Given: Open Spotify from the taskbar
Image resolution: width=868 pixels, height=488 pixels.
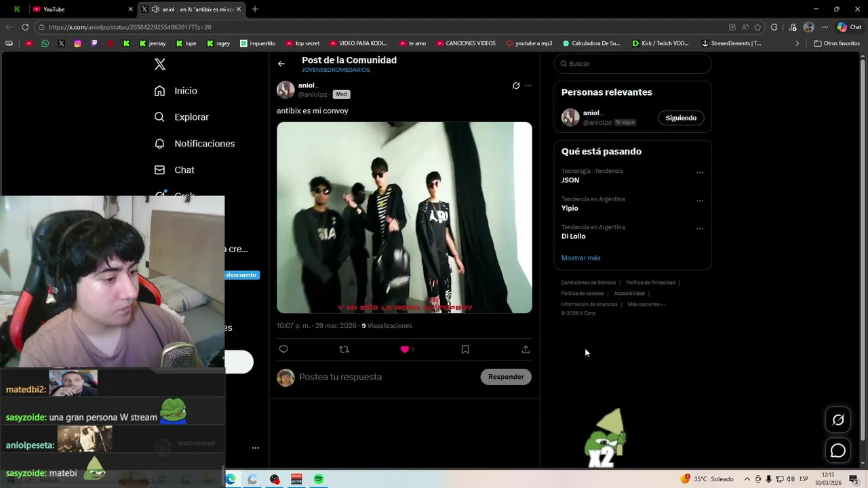Looking at the screenshot, I should (x=319, y=479).
